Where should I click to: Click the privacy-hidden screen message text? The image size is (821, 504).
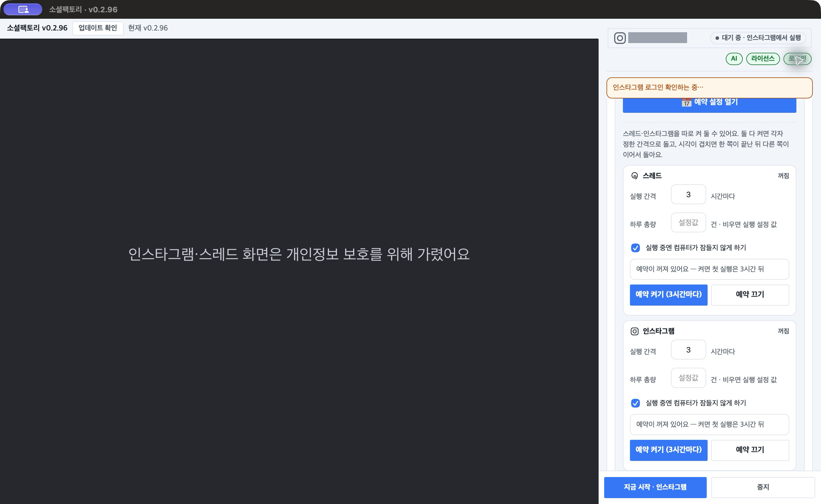point(299,254)
